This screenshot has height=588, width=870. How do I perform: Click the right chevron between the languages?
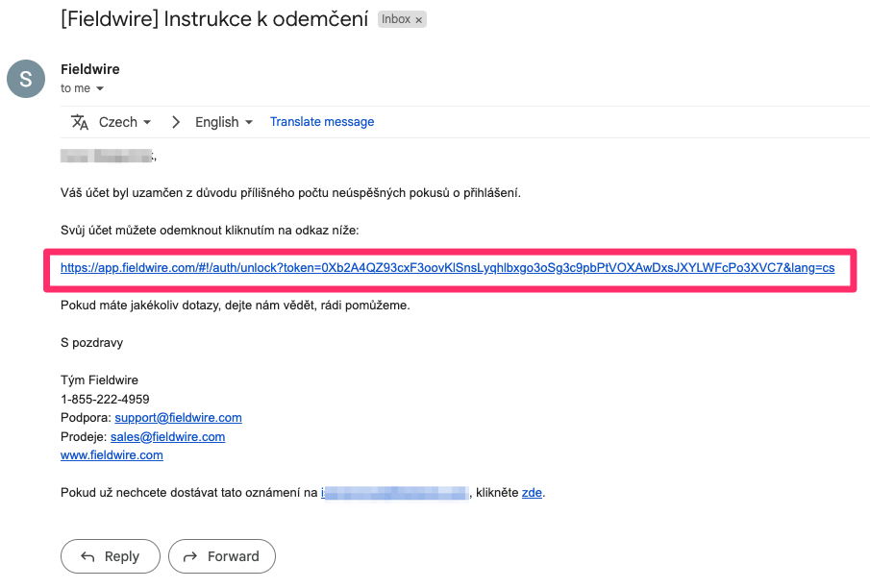(175, 122)
